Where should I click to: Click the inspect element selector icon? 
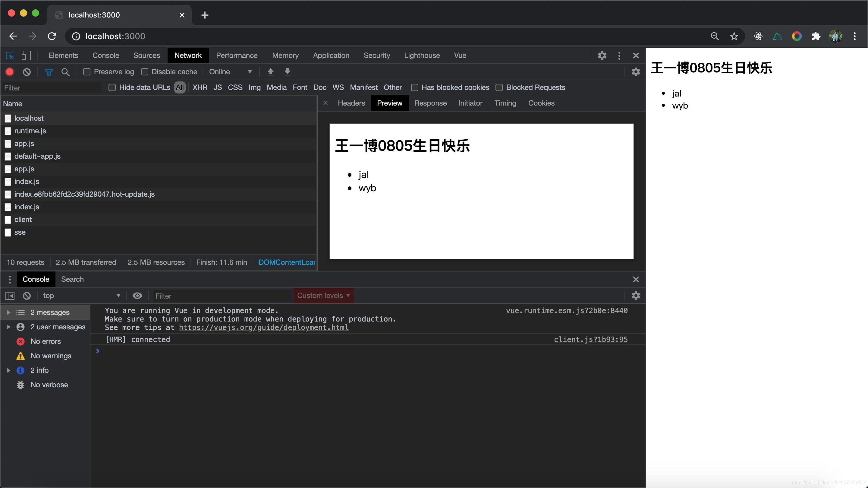pos(10,55)
